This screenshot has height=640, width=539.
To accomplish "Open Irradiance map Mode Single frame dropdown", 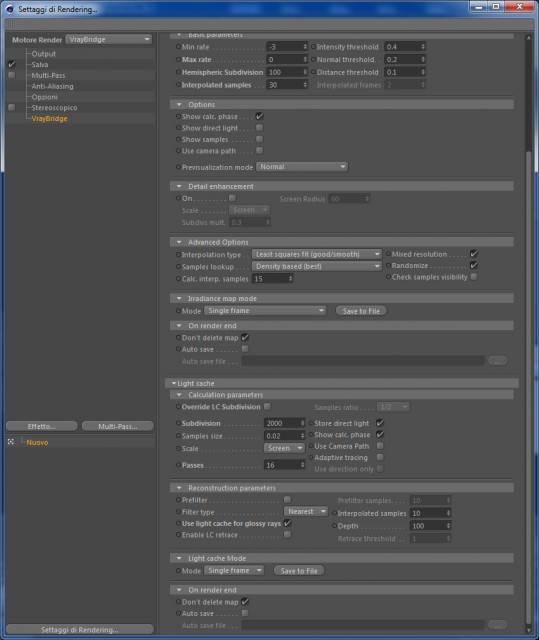I will tap(265, 311).
